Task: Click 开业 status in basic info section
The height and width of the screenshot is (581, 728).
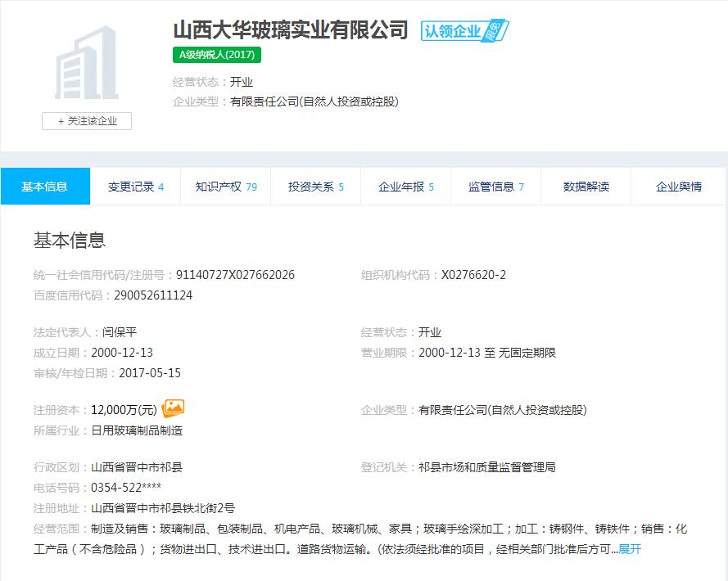Action: point(430,332)
